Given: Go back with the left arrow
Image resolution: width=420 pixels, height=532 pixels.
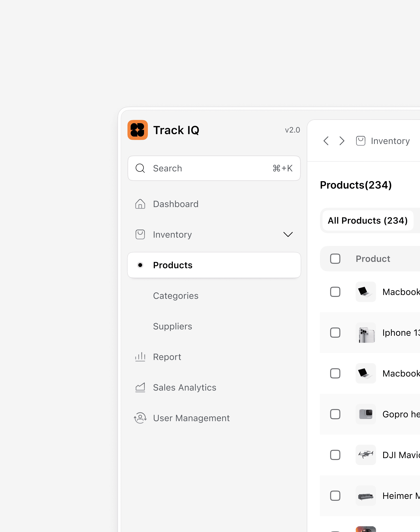Looking at the screenshot, I should [326, 141].
